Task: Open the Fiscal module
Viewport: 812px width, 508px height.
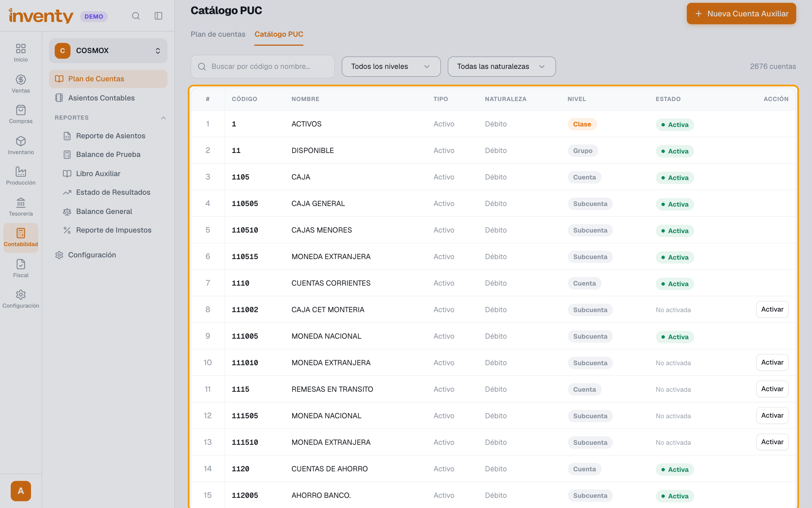Action: click(21, 268)
